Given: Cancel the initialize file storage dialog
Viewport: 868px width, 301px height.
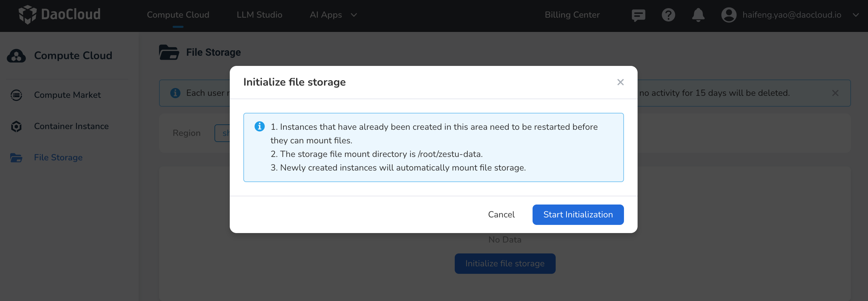Looking at the screenshot, I should tap(501, 214).
